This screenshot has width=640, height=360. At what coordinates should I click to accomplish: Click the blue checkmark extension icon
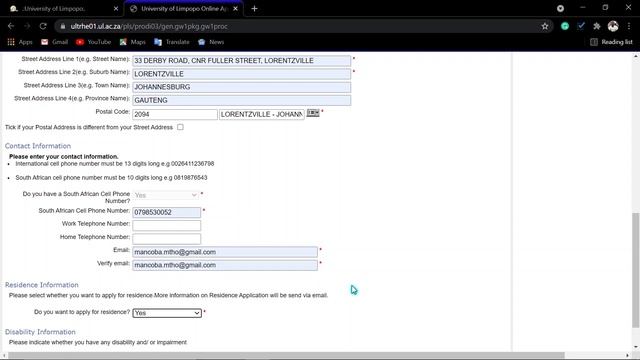coord(581,26)
